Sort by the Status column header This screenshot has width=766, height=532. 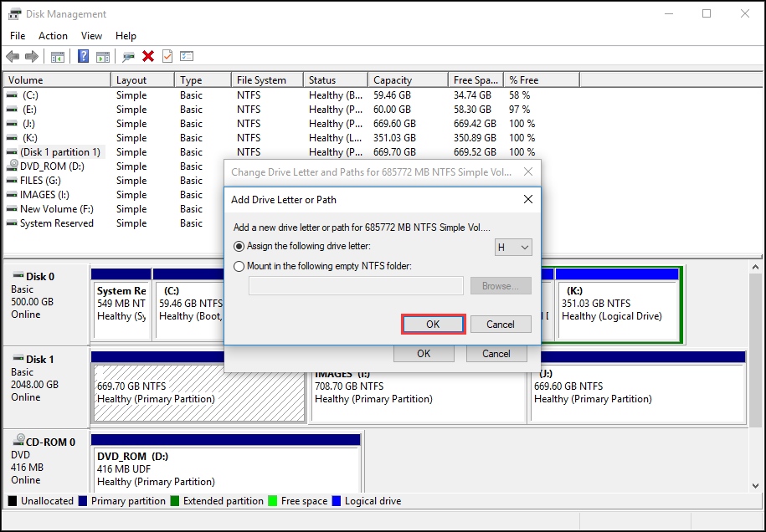(x=335, y=80)
